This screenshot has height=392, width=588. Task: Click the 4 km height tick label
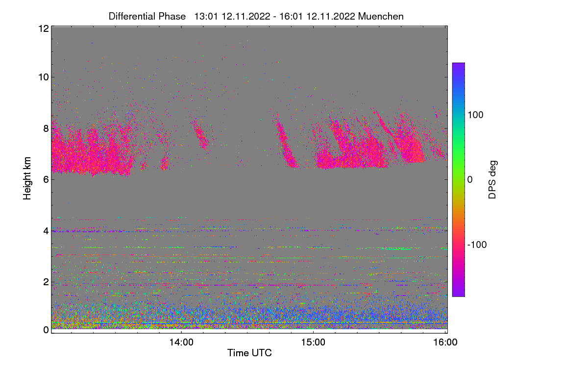46,230
